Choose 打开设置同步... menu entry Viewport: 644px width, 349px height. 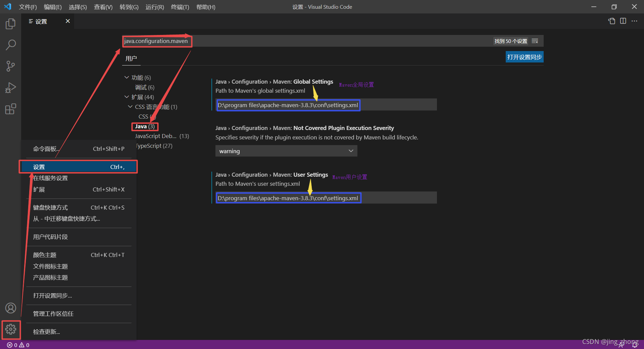pyautogui.click(x=79, y=296)
